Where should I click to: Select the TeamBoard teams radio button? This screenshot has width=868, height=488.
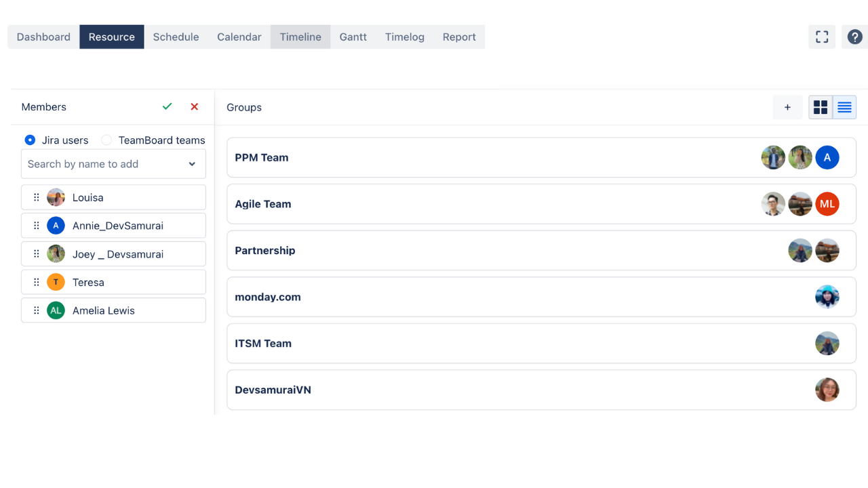pyautogui.click(x=106, y=140)
